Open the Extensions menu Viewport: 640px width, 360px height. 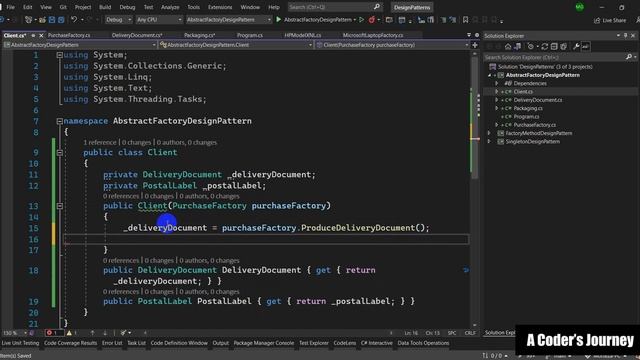coord(220,7)
